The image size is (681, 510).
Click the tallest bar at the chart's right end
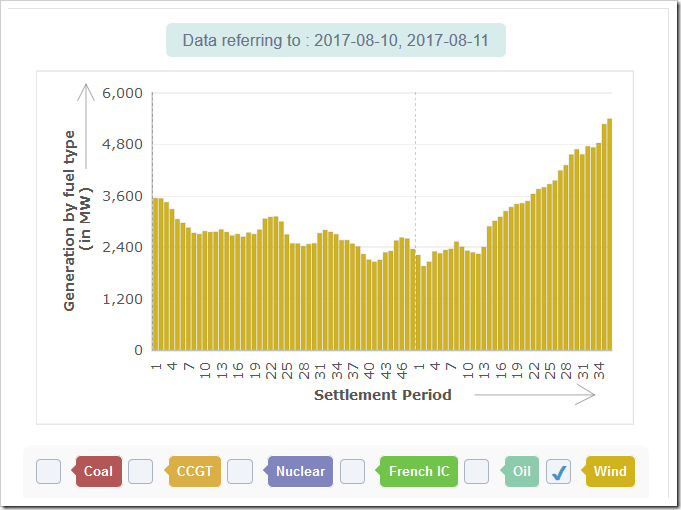click(609, 235)
